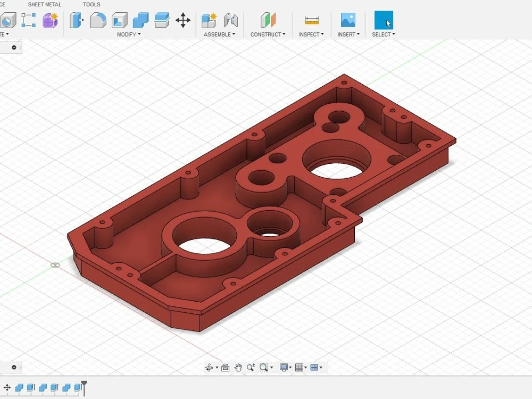Viewport: 532px width, 399px height.
Task: Select the Zoom magnifier tool
Action: (251, 368)
